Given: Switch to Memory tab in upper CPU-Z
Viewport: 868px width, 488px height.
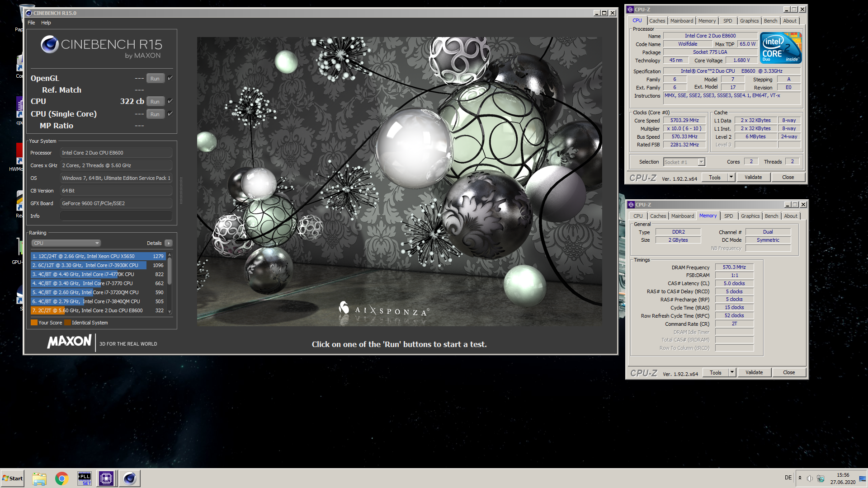Looking at the screenshot, I should pos(707,21).
